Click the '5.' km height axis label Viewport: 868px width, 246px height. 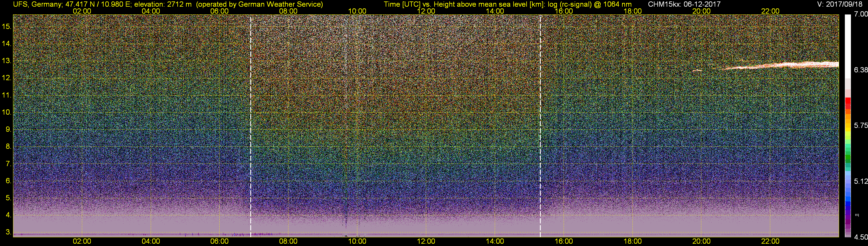[8, 198]
